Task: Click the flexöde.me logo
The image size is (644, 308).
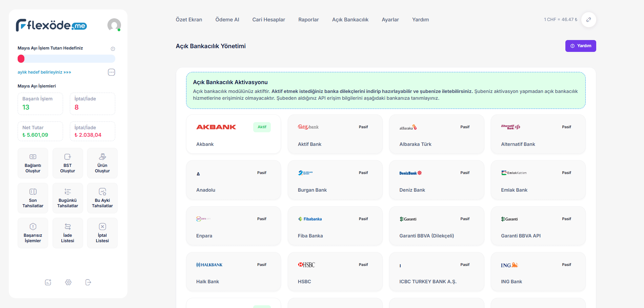Action: pyautogui.click(x=51, y=25)
